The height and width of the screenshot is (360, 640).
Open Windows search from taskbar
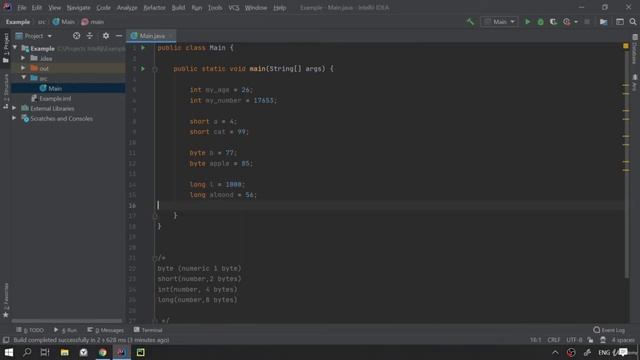[27, 352]
